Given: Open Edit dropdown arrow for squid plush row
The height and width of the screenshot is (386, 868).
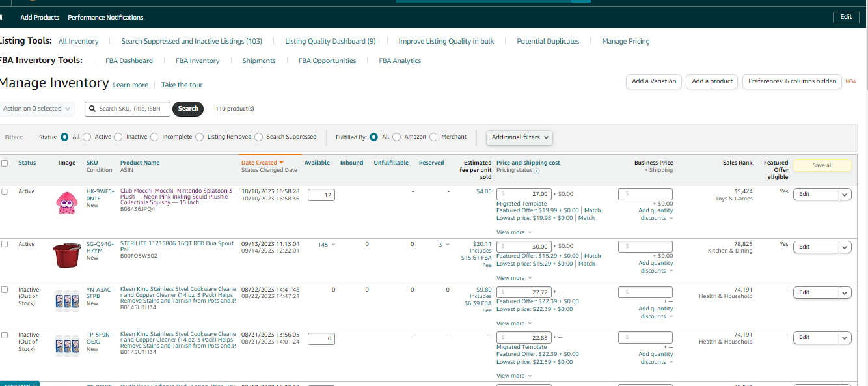Looking at the screenshot, I should pos(845,194).
